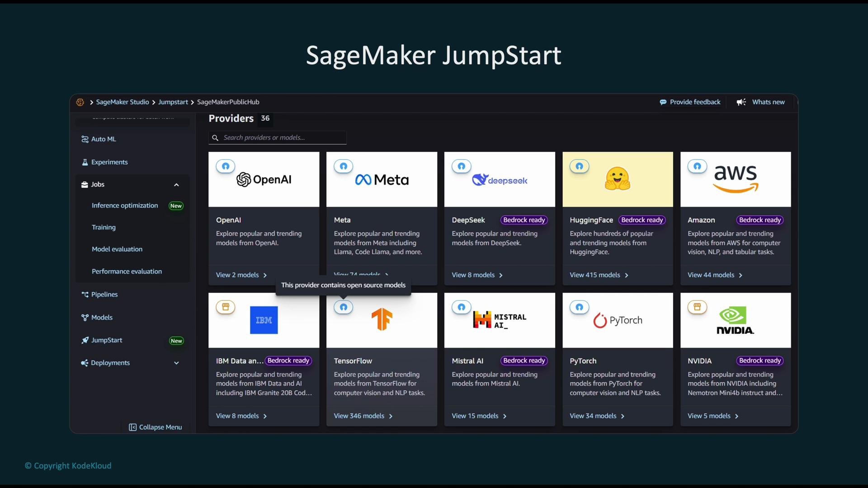Open View 415 models link
868x488 pixels.
click(599, 275)
